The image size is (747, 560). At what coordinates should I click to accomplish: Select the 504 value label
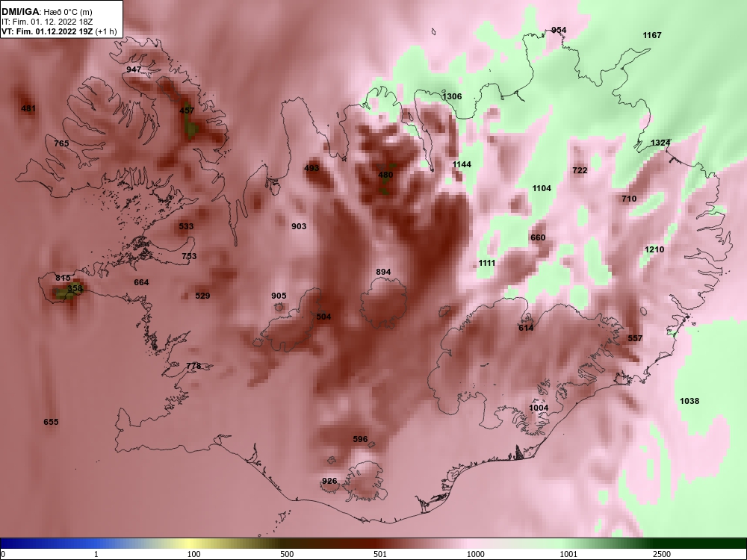coord(323,317)
